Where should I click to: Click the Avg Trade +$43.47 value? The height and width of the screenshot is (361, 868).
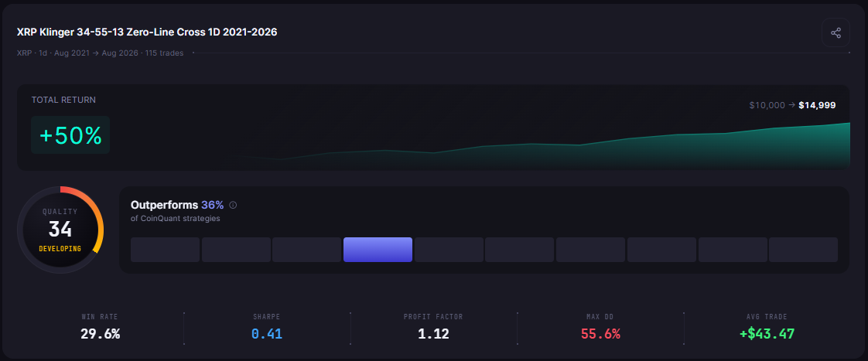pos(767,334)
